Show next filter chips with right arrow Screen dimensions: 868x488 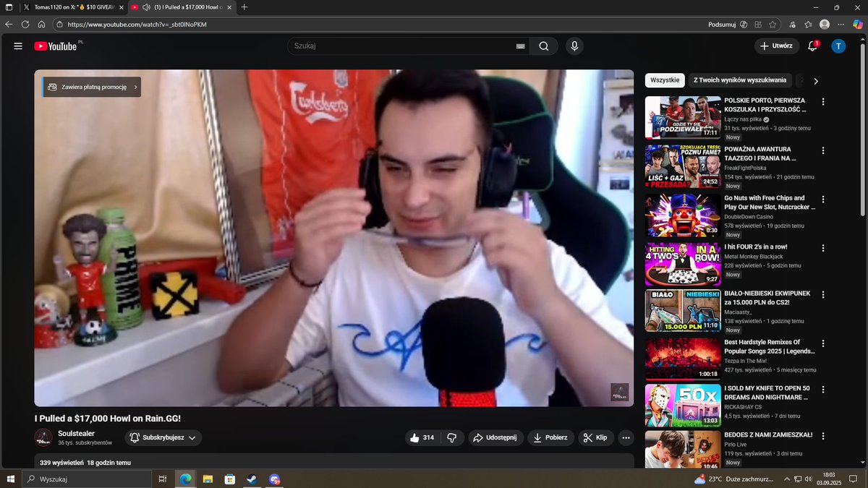(816, 81)
